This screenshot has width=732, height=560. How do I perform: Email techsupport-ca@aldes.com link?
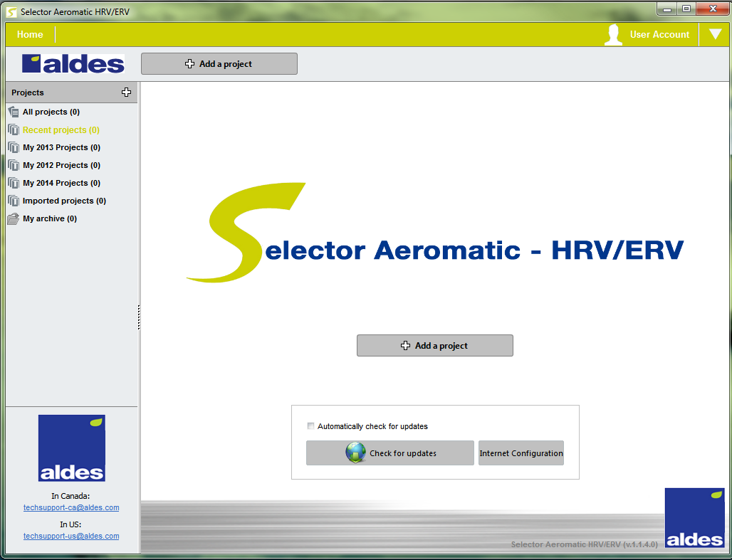click(71, 507)
